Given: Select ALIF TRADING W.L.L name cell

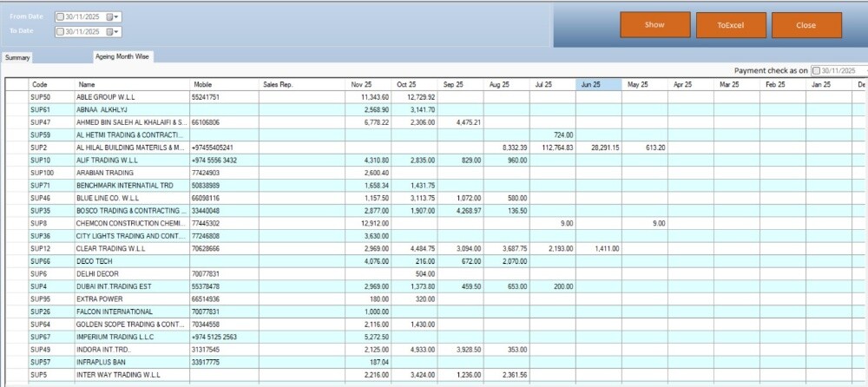Looking at the screenshot, I should click(x=132, y=161).
